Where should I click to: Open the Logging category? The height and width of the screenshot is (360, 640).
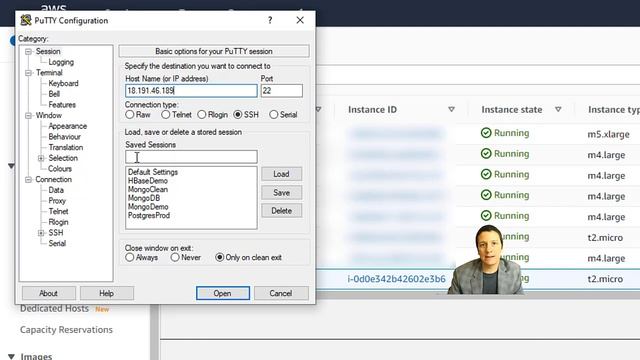click(x=61, y=62)
